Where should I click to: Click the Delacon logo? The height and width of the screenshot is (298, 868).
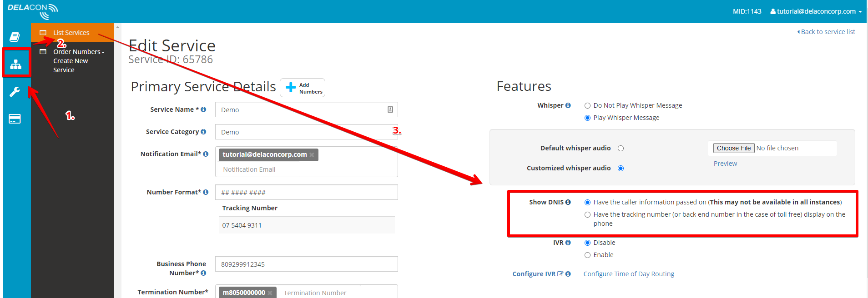tap(33, 11)
